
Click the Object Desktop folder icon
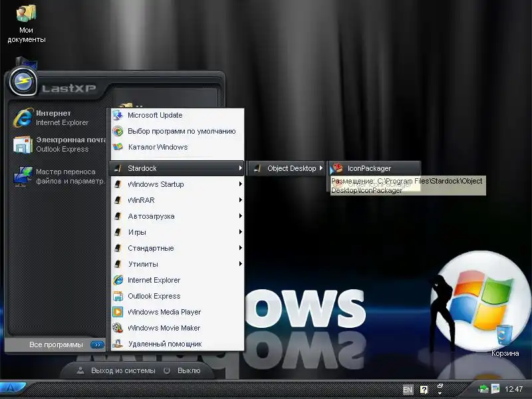(x=257, y=168)
